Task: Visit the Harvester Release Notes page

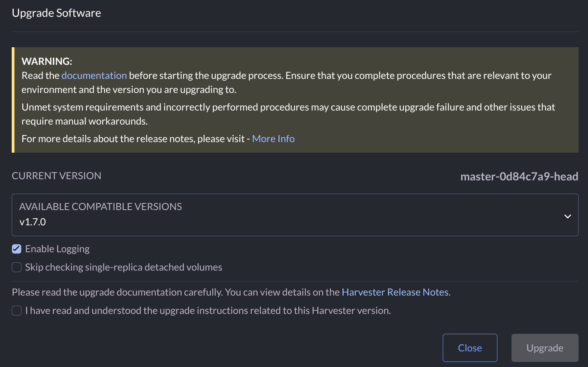Action: 395,292
